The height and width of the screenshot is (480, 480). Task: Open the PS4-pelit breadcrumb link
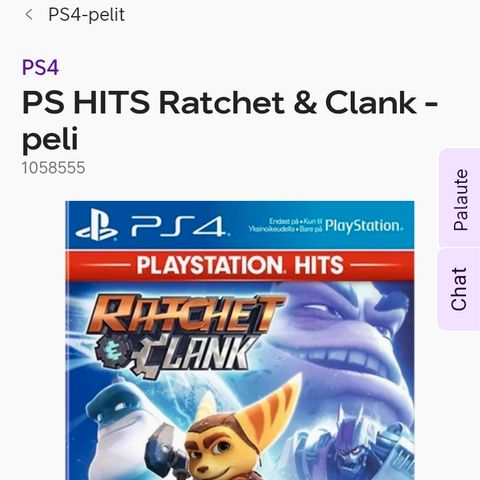coord(86,15)
